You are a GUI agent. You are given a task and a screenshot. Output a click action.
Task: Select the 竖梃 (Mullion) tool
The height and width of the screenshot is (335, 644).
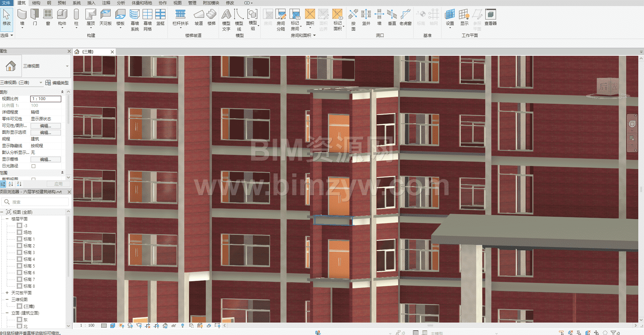click(160, 17)
